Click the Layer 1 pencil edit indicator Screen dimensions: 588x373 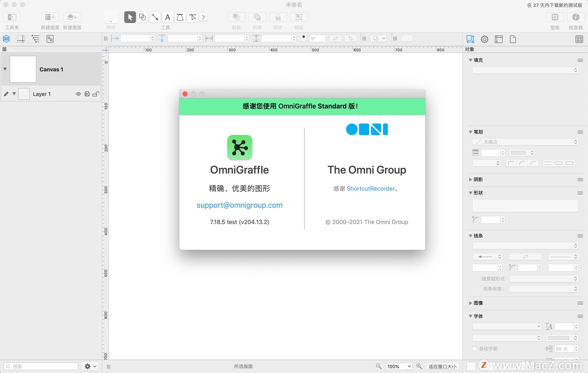tap(6, 94)
